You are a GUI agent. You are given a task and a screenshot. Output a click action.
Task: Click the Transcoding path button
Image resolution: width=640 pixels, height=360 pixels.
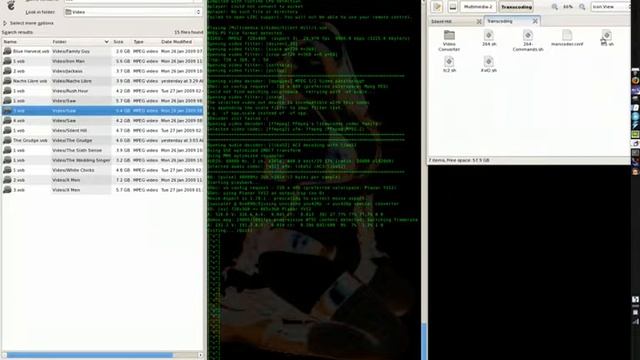[x=516, y=7]
